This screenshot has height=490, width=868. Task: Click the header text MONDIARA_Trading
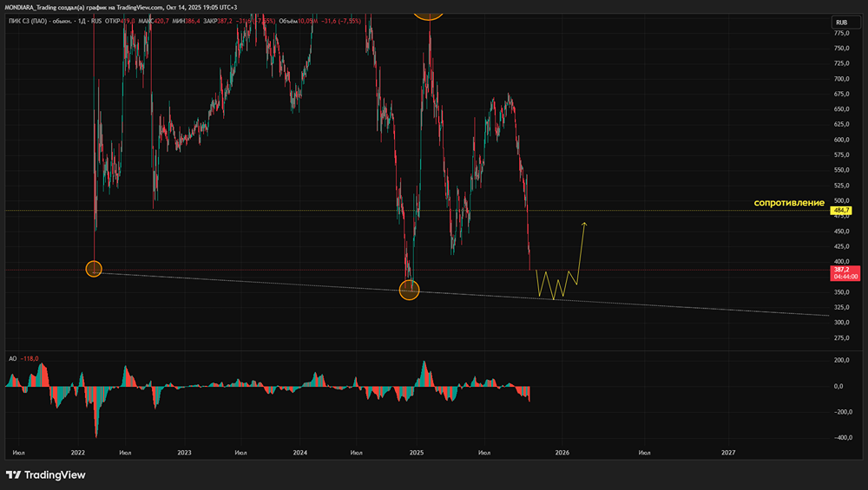tap(30, 7)
